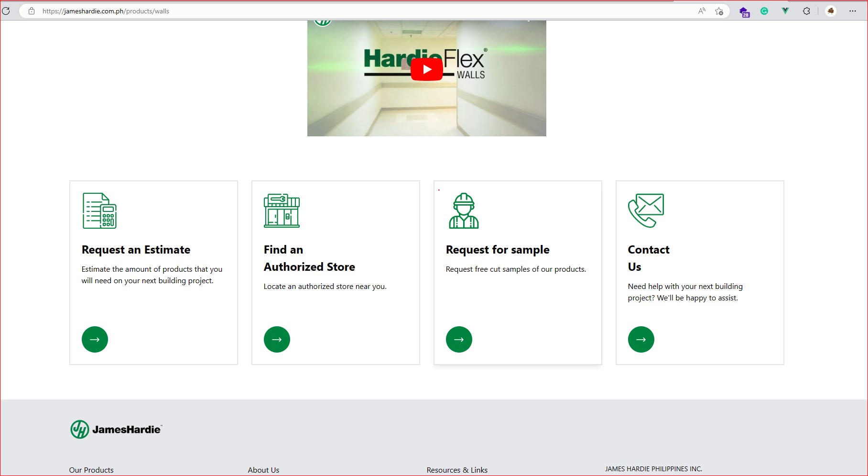Image resolution: width=868 pixels, height=476 pixels.
Task: Click the authorized store building icon
Action: click(x=282, y=210)
